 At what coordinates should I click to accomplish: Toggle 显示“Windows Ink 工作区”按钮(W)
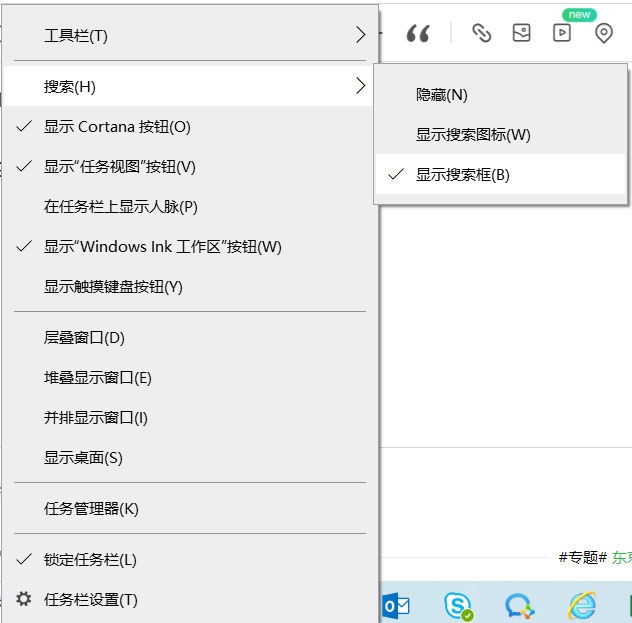(x=189, y=246)
